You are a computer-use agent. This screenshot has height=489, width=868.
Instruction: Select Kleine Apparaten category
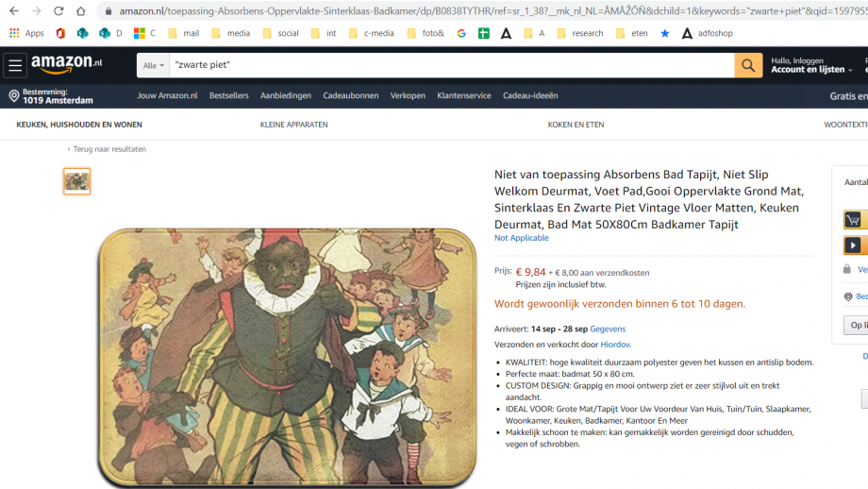point(294,125)
